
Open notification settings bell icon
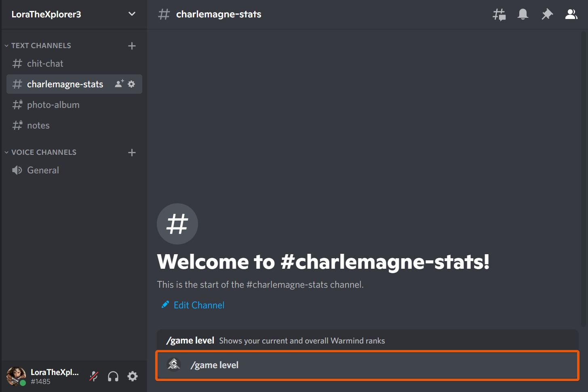point(523,15)
